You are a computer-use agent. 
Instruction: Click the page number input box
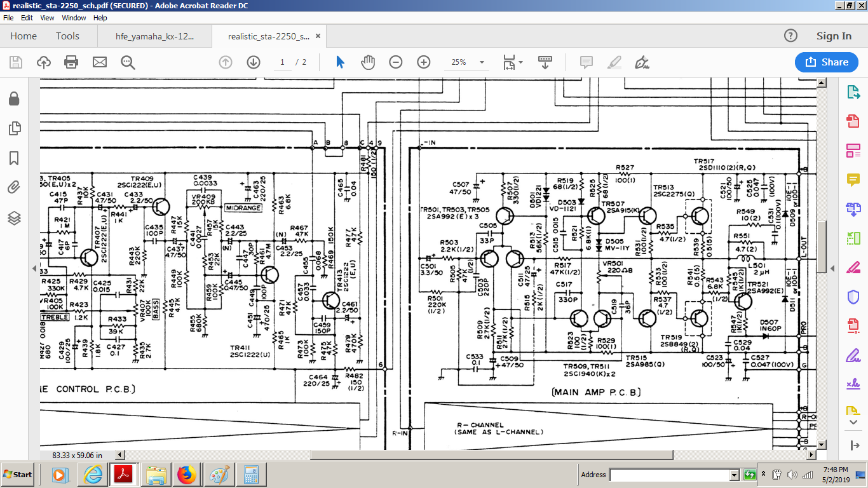[x=281, y=62]
